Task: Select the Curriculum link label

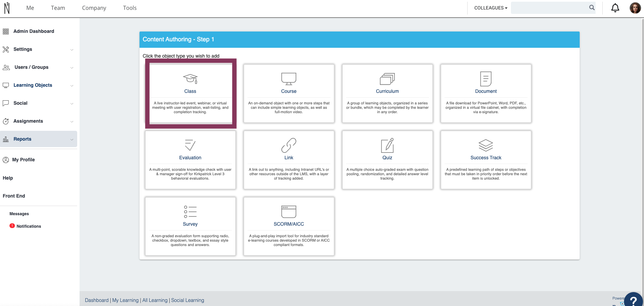Action: 387,91
